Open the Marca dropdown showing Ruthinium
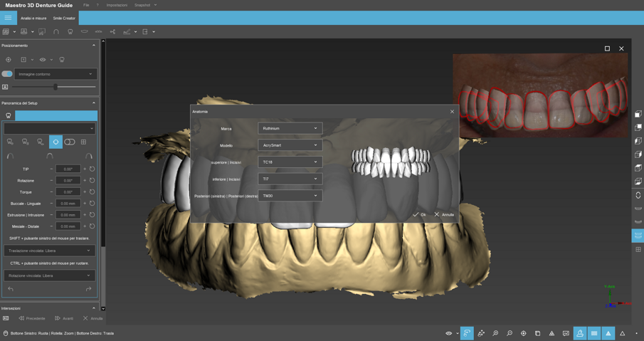This screenshot has height=341, width=644. (x=290, y=129)
